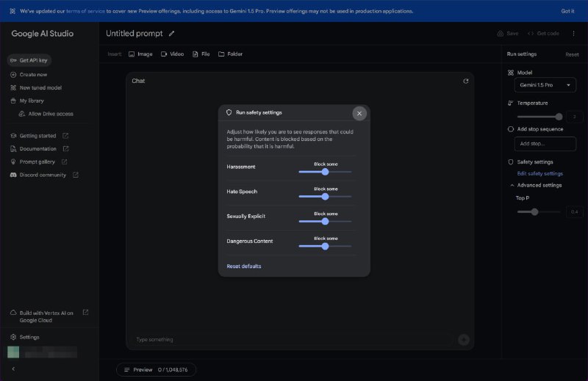Click external link icon next to Getting started

click(65, 136)
